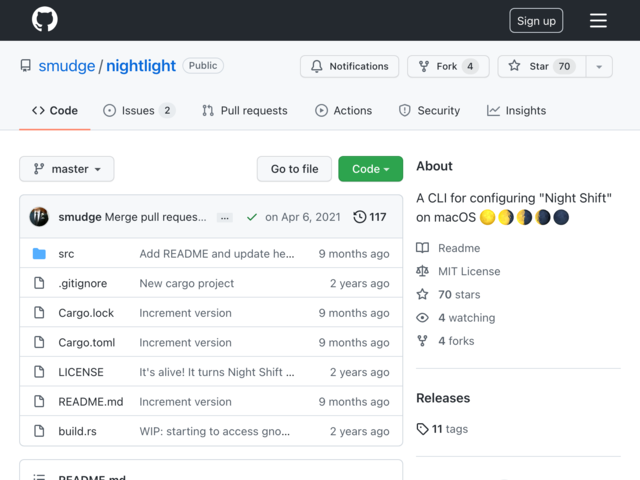Click the green commit status checkmark

[252, 217]
